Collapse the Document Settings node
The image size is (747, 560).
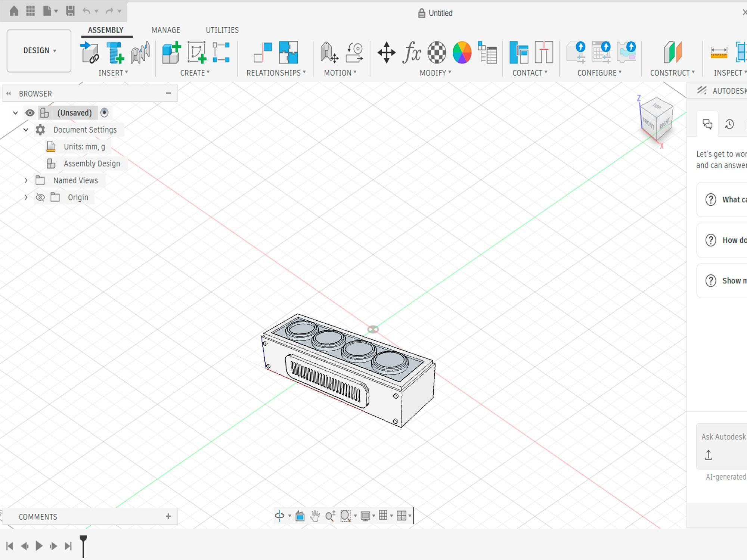(26, 130)
